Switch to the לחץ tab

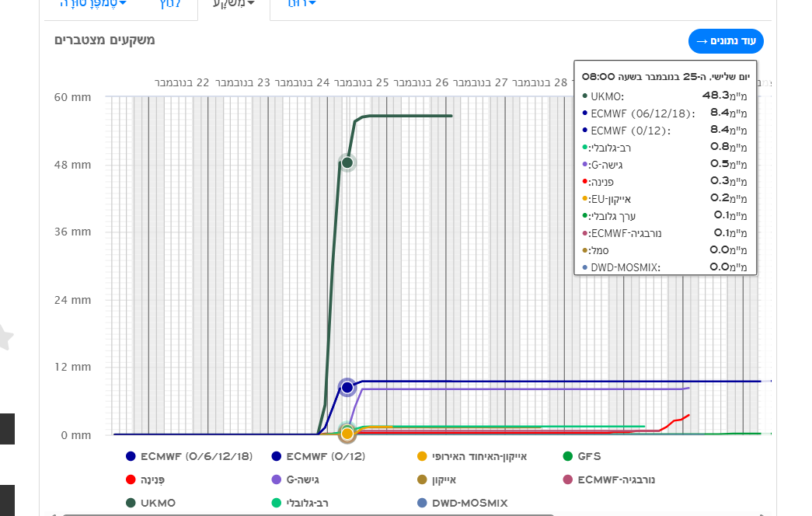(x=170, y=4)
